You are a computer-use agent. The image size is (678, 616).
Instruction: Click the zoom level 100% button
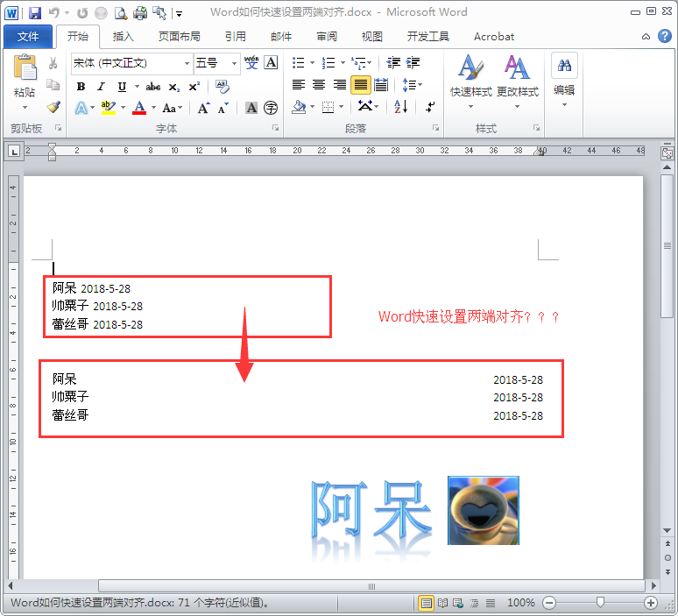point(520,603)
